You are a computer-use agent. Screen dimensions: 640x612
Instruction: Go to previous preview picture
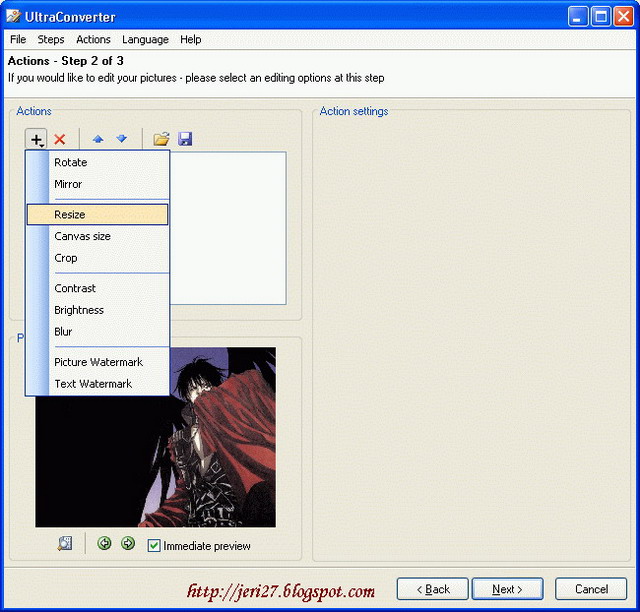(x=104, y=543)
